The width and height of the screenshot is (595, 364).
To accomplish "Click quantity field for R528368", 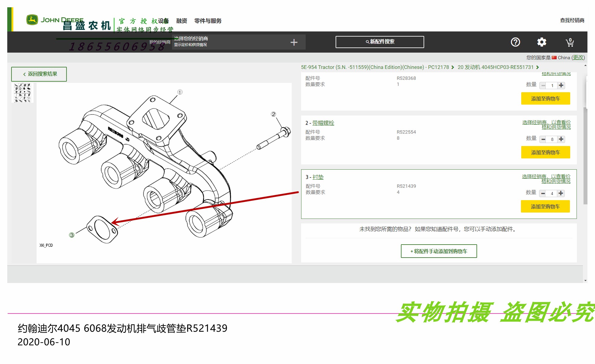I will tap(552, 86).
